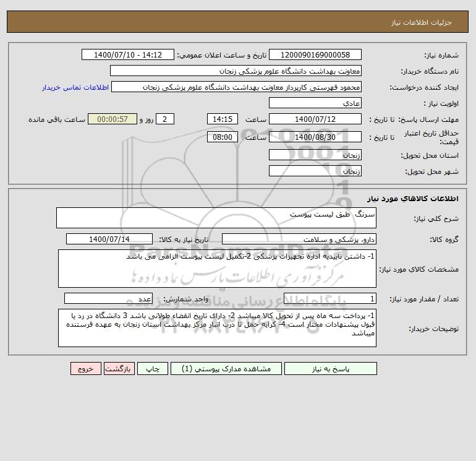Image resolution: width=476 pixels, height=461 pixels.
Task: Click the unit of measure field عدد
Action: point(108,298)
